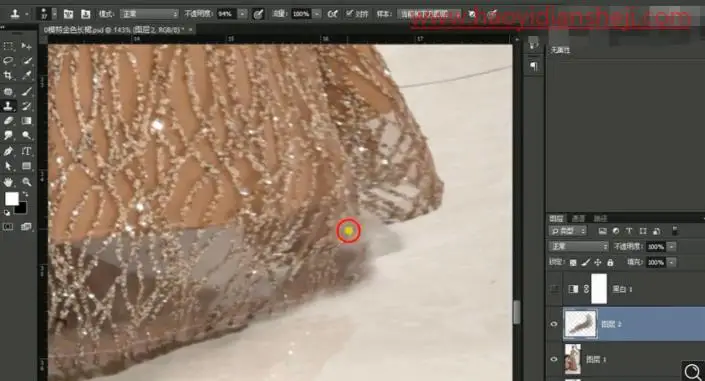Select the Eraser tool

pyautogui.click(x=8, y=121)
